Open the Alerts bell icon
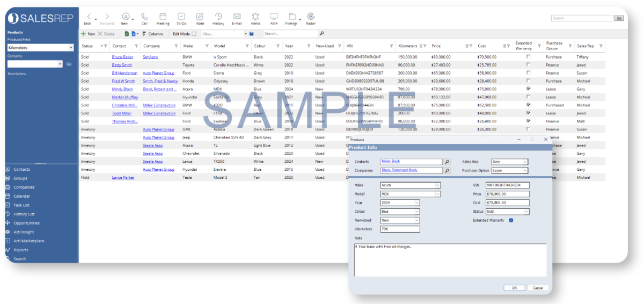644x304 pixels. tap(255, 17)
